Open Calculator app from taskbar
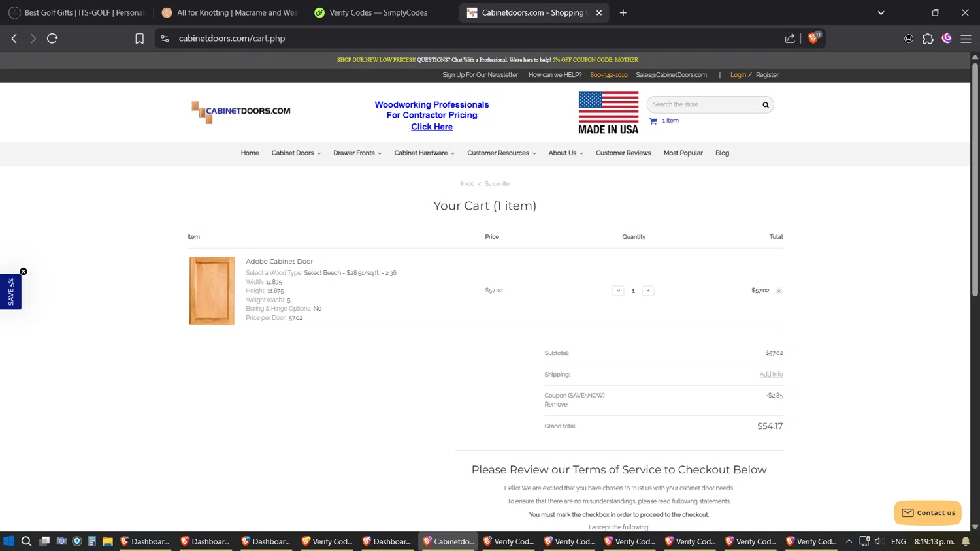 pos(92,541)
